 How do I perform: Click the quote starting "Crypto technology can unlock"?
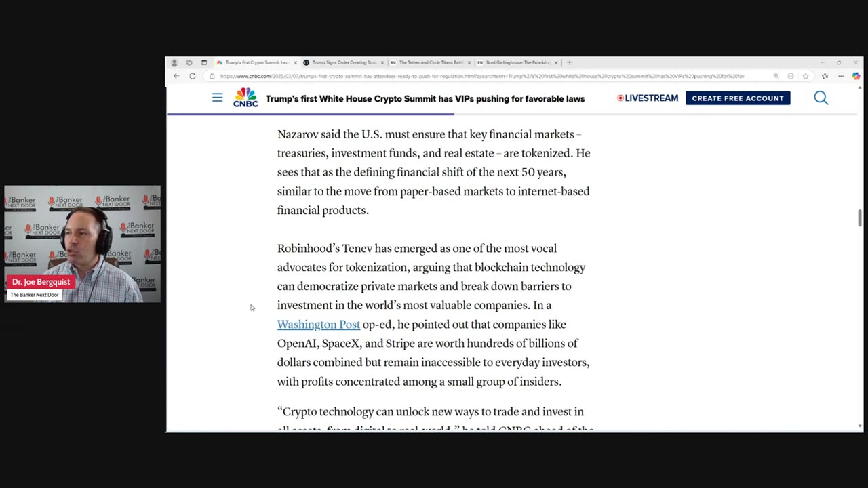tap(435, 420)
